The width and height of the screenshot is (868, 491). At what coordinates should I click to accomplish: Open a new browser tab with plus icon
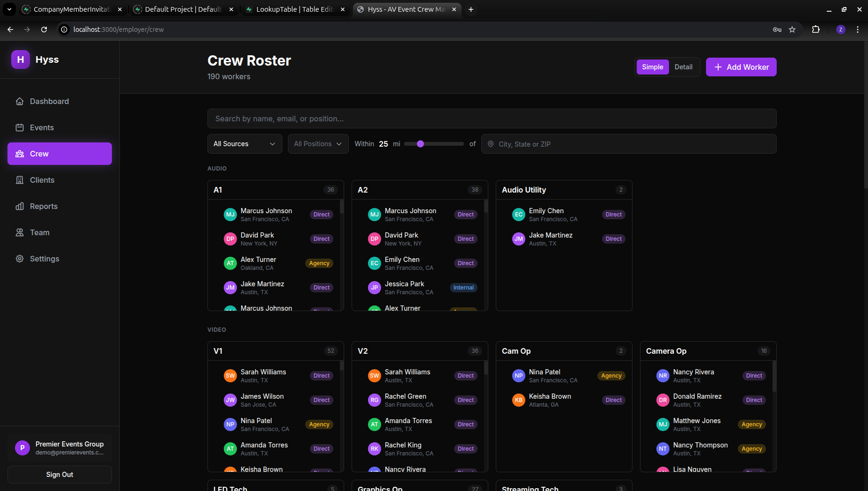pos(471,9)
